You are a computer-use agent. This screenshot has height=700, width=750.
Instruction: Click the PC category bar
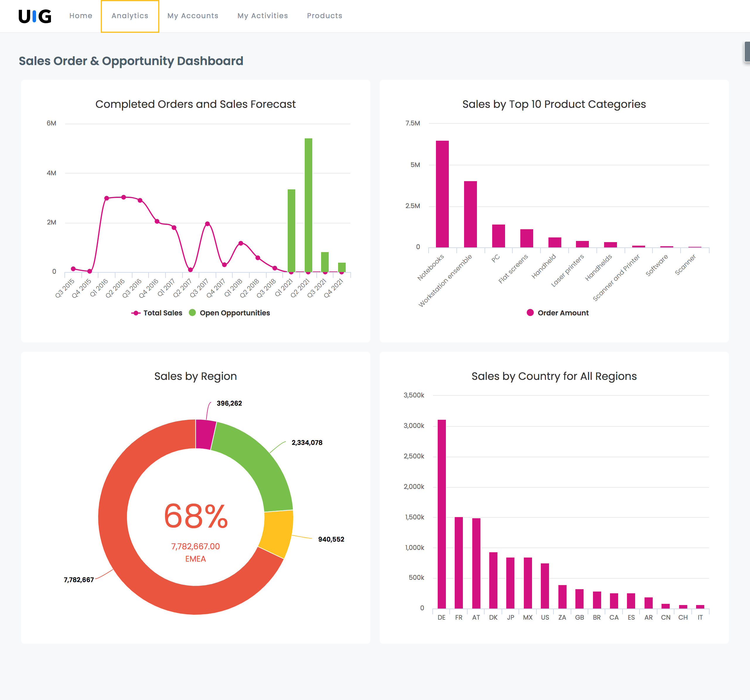pos(498,236)
